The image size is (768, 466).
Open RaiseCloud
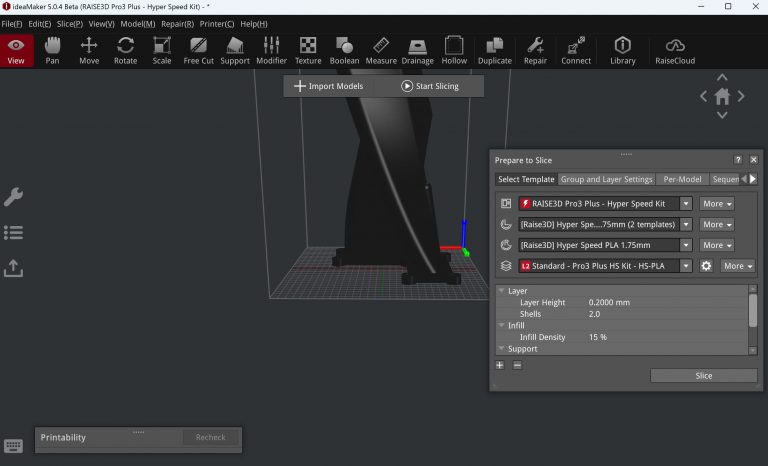click(675, 50)
